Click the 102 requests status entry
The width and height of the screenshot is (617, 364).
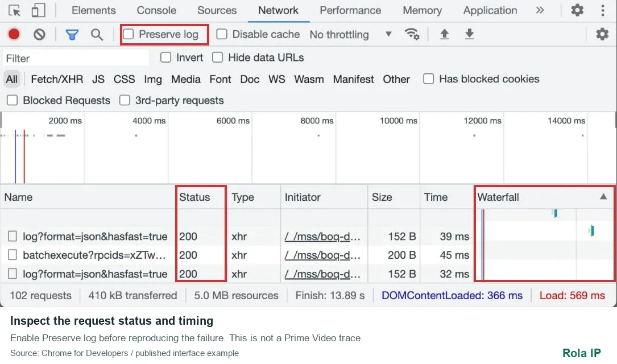[x=40, y=296]
